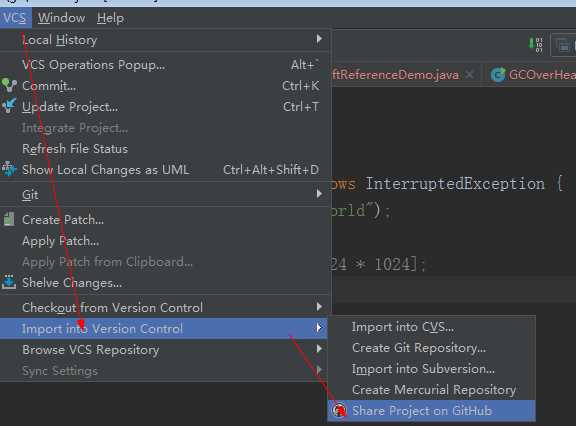The image size is (576, 426).
Task: Select Update Project... entry
Action: tap(165, 106)
